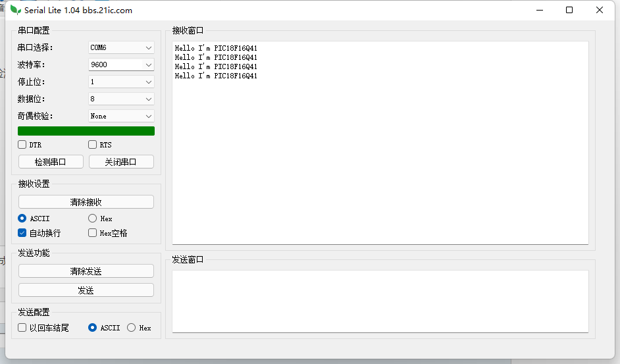This screenshot has width=620, height=364.
Task: Click the Serial Lite 1.04 bbs.21ic.com title bar text
Action: [x=78, y=11]
